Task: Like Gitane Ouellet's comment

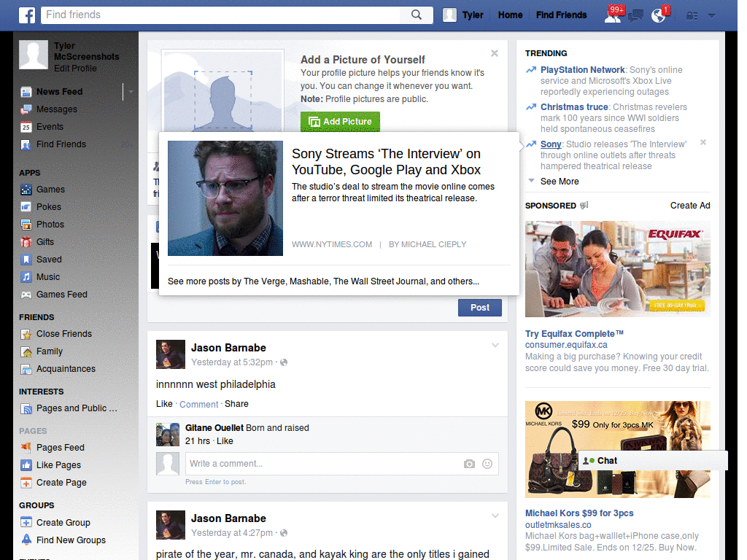Action: 225,441
